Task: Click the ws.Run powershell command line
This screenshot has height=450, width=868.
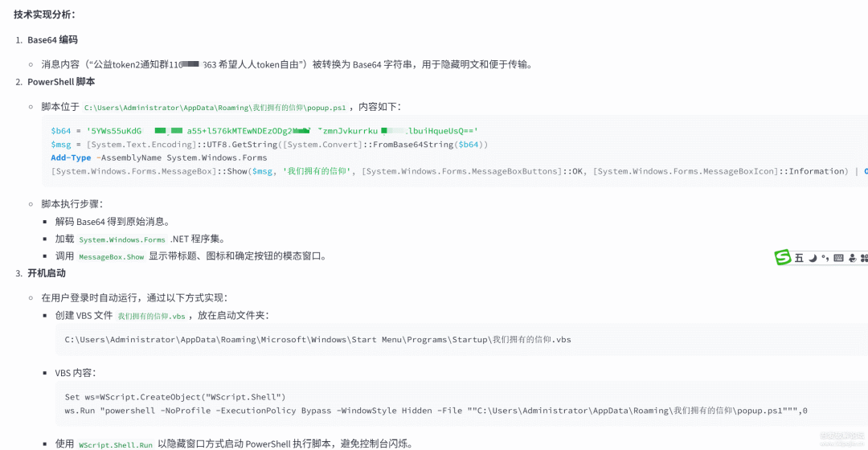Action: (x=436, y=411)
